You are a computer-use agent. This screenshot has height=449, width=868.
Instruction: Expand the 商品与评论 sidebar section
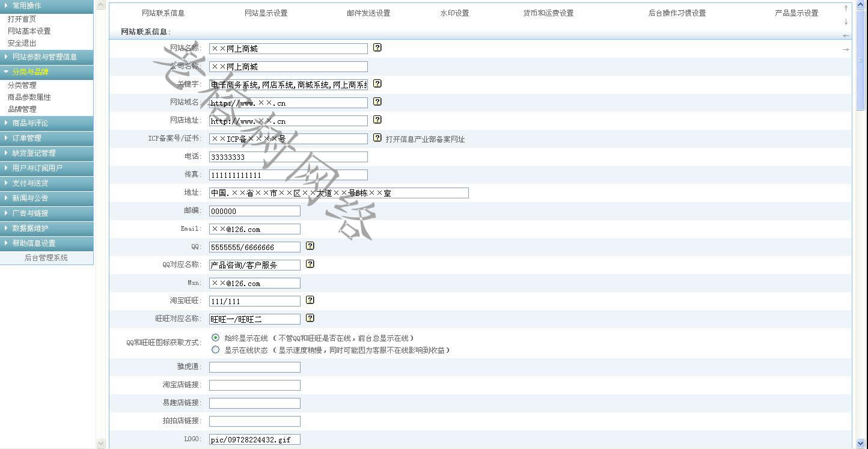click(47, 123)
